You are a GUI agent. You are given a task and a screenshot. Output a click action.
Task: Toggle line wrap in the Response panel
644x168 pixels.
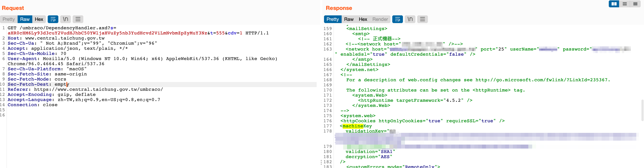coord(397,19)
